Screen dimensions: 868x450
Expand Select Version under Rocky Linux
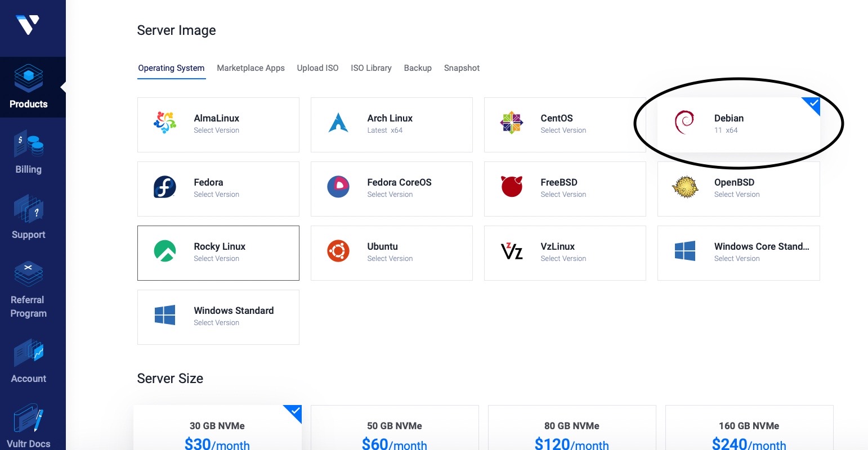(x=216, y=259)
